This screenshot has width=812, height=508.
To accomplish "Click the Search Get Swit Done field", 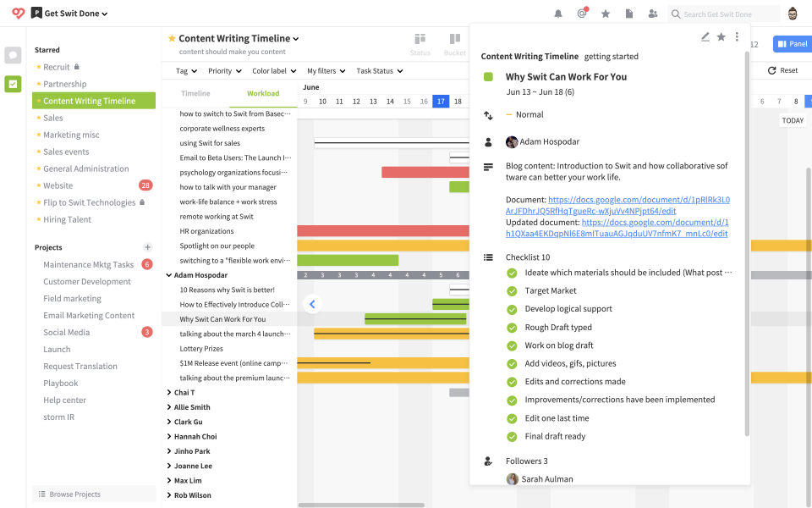I will pos(725,14).
